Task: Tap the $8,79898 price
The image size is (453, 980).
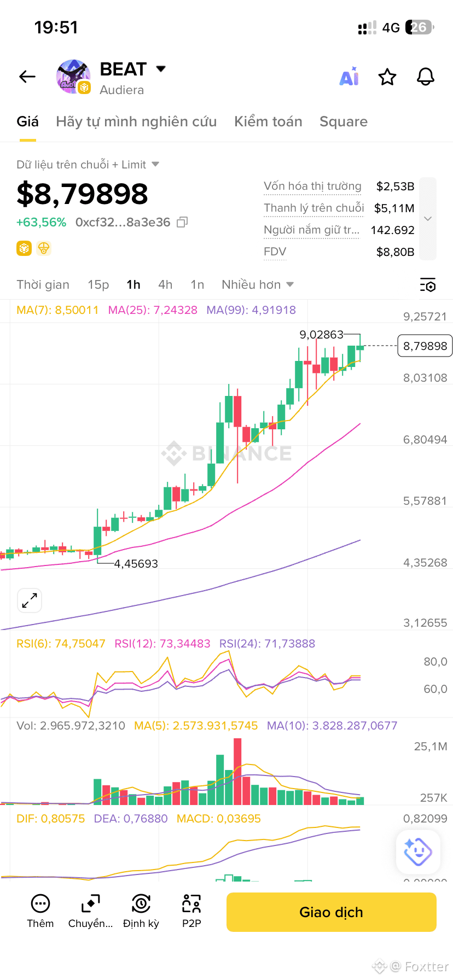Action: (x=83, y=194)
